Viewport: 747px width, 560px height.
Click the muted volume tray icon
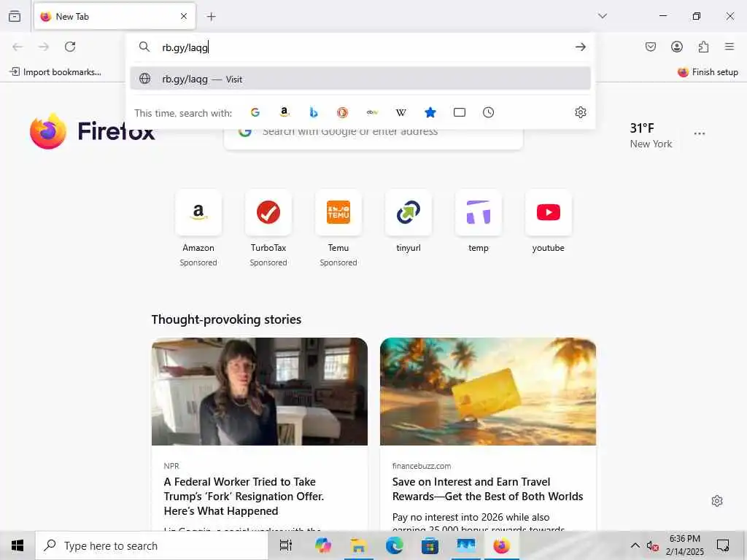[x=652, y=546]
